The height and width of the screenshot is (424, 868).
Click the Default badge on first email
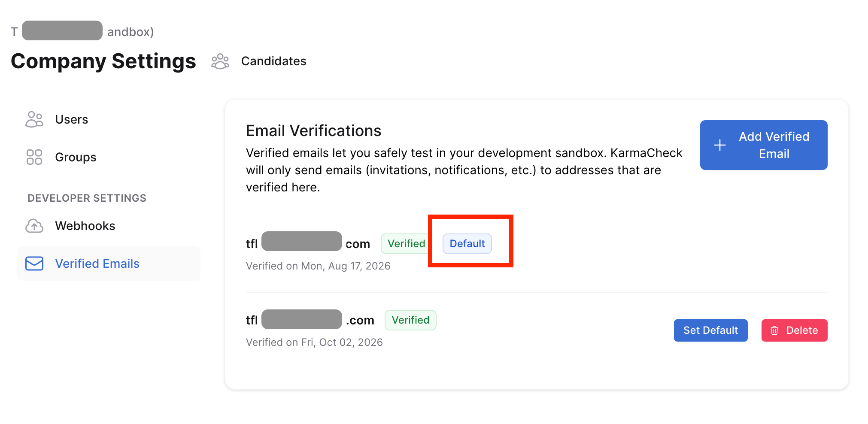point(467,244)
